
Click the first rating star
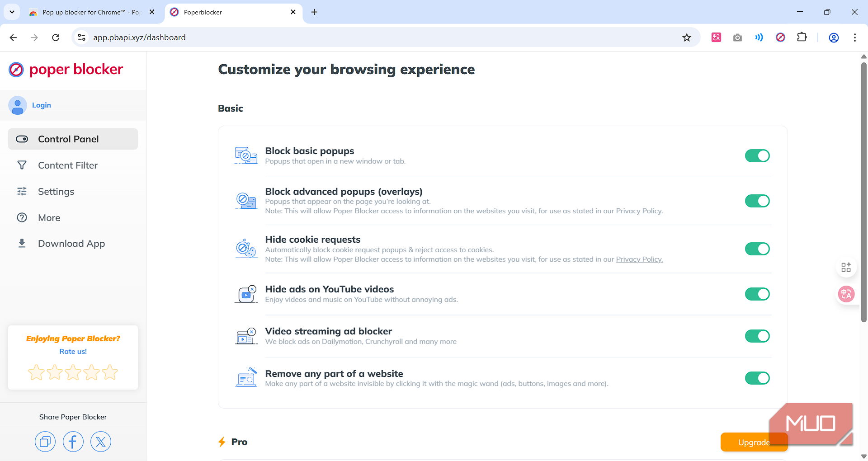tap(36, 372)
